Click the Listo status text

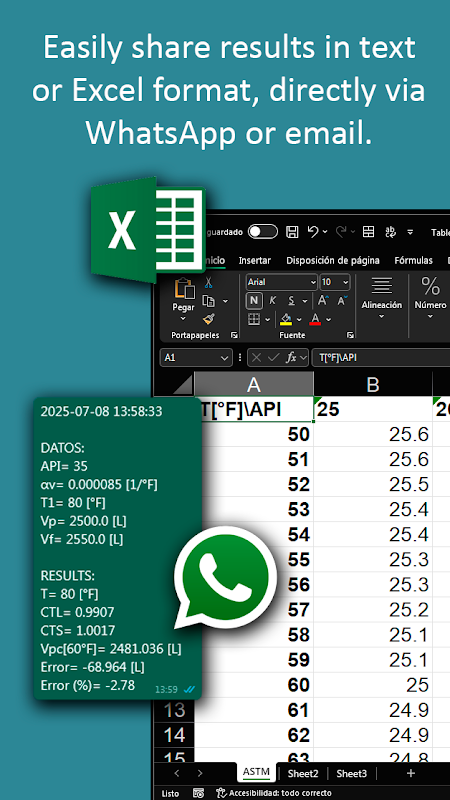170,793
